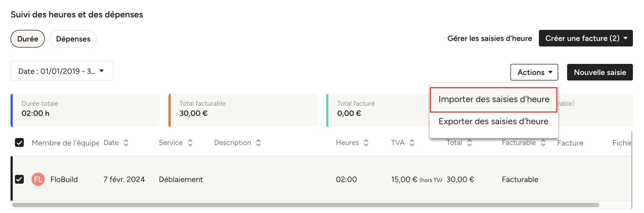
Task: Sort by TVA column arrows
Action: point(412,143)
